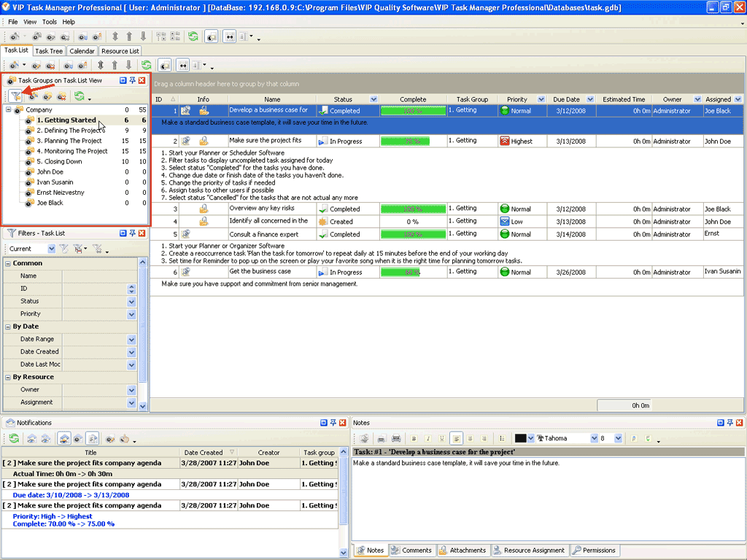Open the Priority column filter dropdown

coord(541,99)
